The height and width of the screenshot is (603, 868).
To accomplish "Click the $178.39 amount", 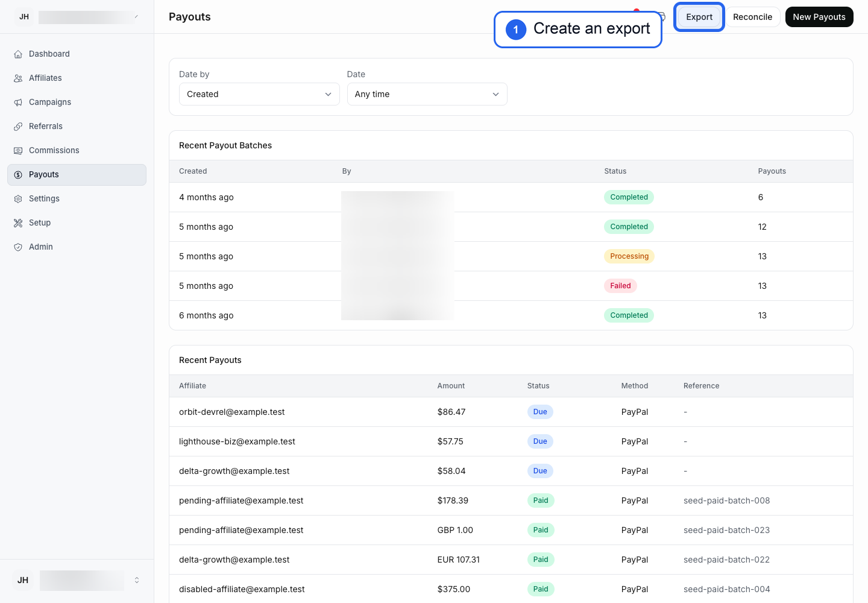I will (x=453, y=500).
